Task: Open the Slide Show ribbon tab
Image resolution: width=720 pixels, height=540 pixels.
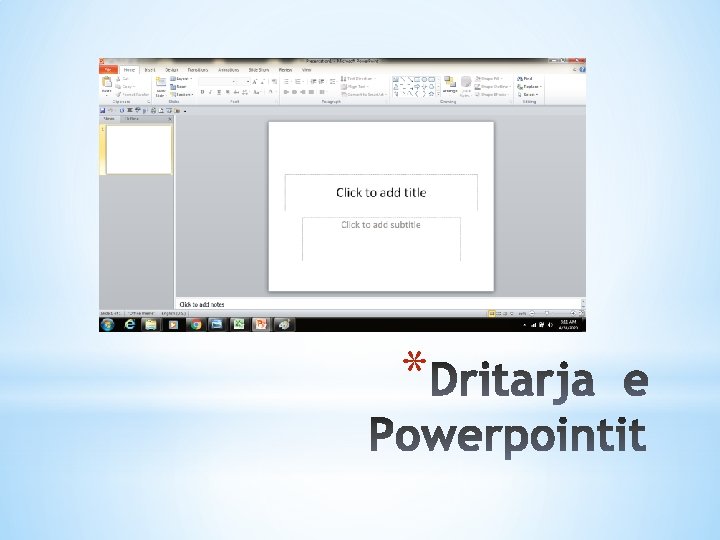Action: 259,70
